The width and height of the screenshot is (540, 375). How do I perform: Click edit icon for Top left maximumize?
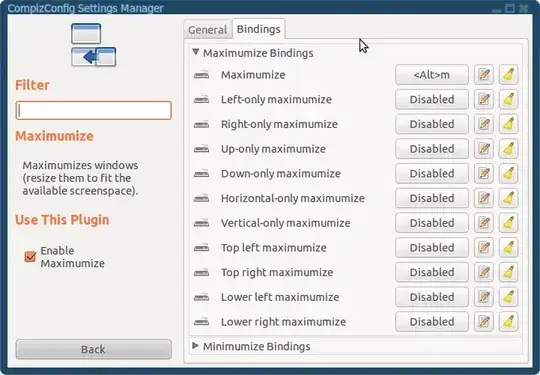tap(484, 248)
